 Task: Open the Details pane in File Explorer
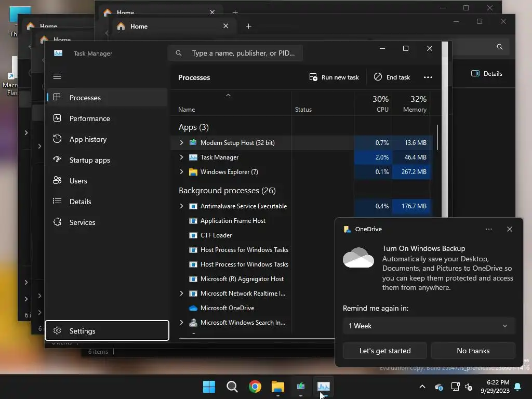tap(486, 74)
